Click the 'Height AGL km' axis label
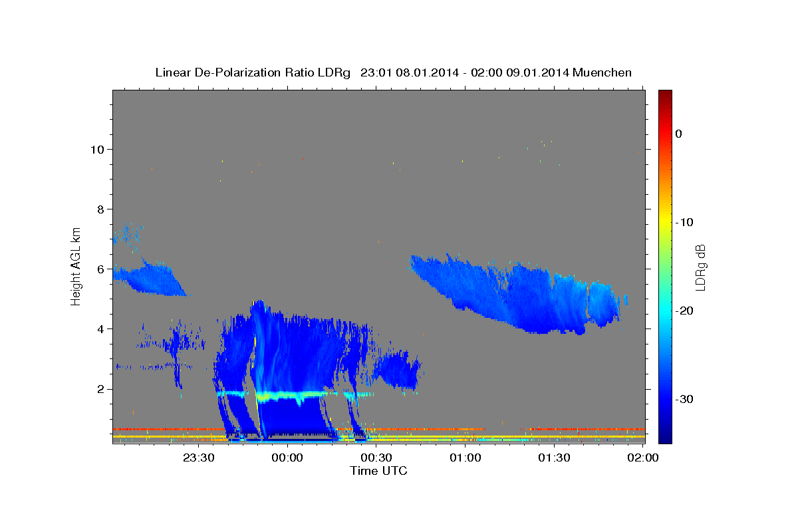Image resolution: width=798 pixels, height=532 pixels. [76, 266]
